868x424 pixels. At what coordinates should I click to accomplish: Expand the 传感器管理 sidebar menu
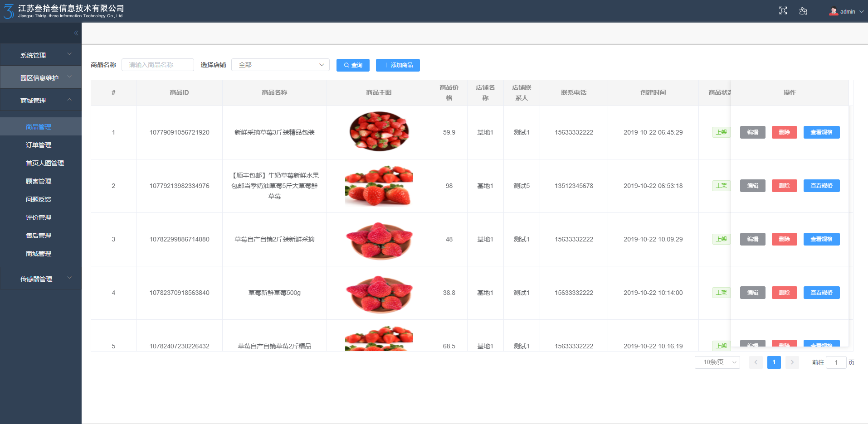(x=40, y=279)
